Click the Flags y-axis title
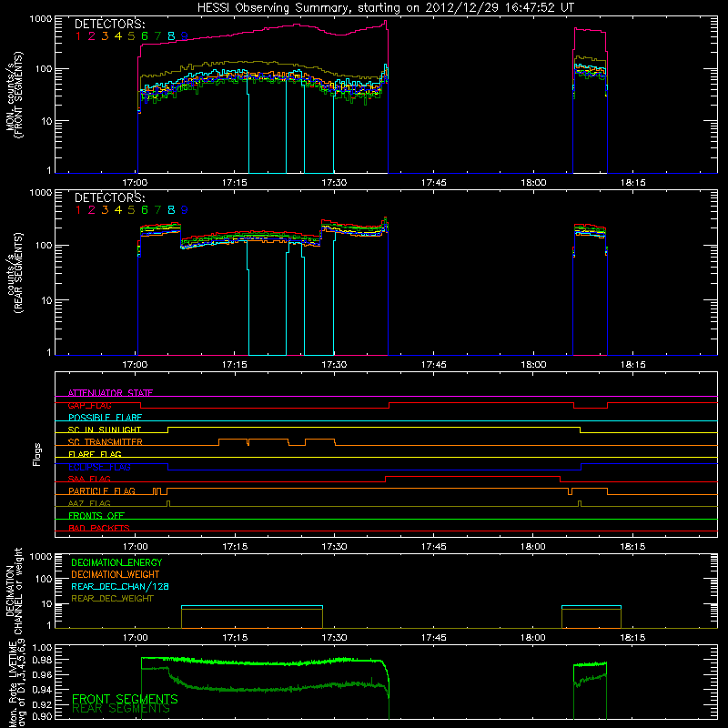This screenshot has height=728, width=728. coord(37,454)
